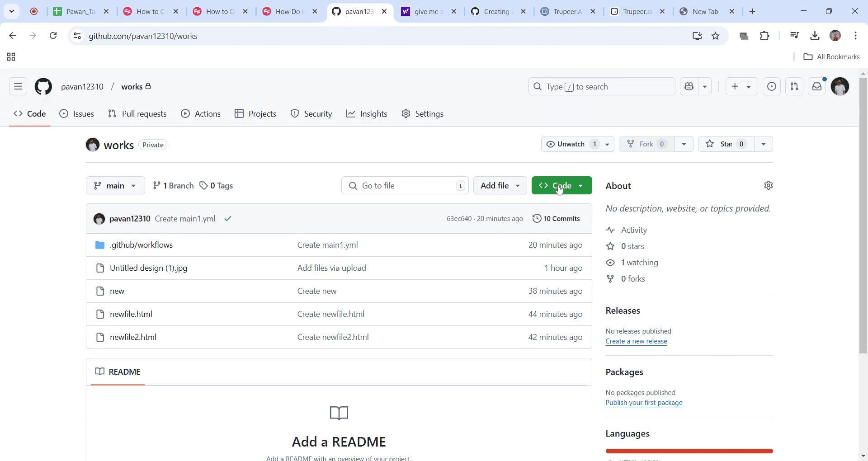The width and height of the screenshot is (868, 461).
Task: Close the Pawan_Ta tab
Action: (x=106, y=11)
